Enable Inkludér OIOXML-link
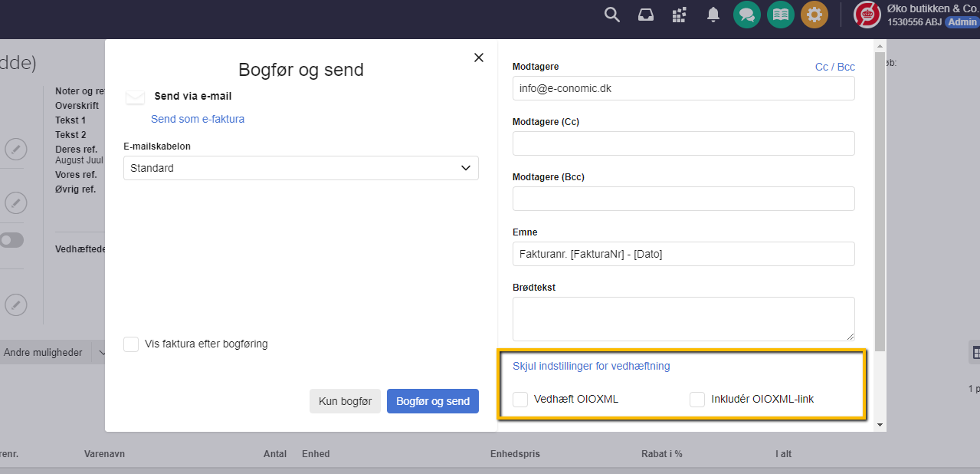 [x=696, y=400]
